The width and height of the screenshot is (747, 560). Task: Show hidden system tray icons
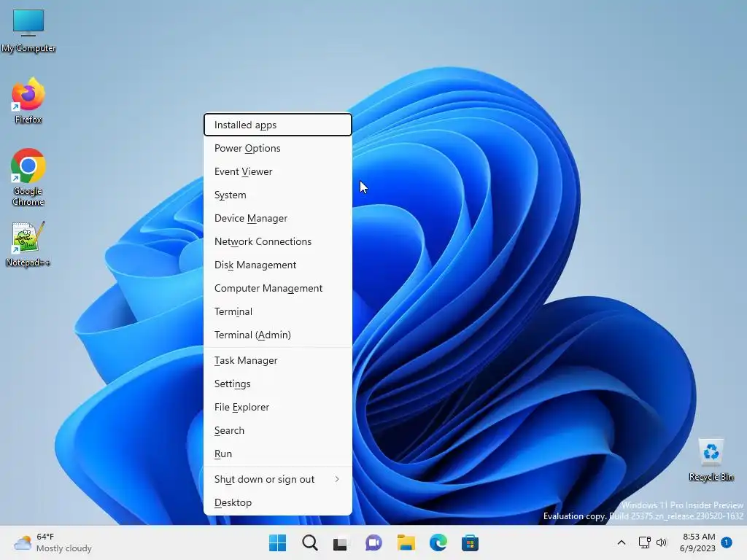(x=622, y=542)
